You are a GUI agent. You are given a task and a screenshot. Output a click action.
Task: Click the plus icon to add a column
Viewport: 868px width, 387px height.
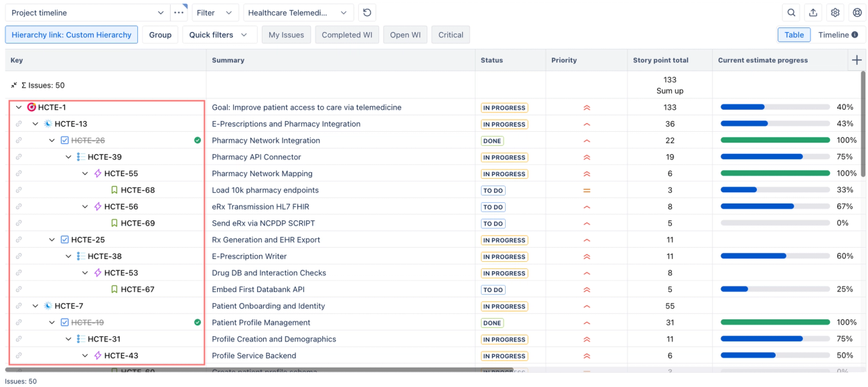coord(857,60)
